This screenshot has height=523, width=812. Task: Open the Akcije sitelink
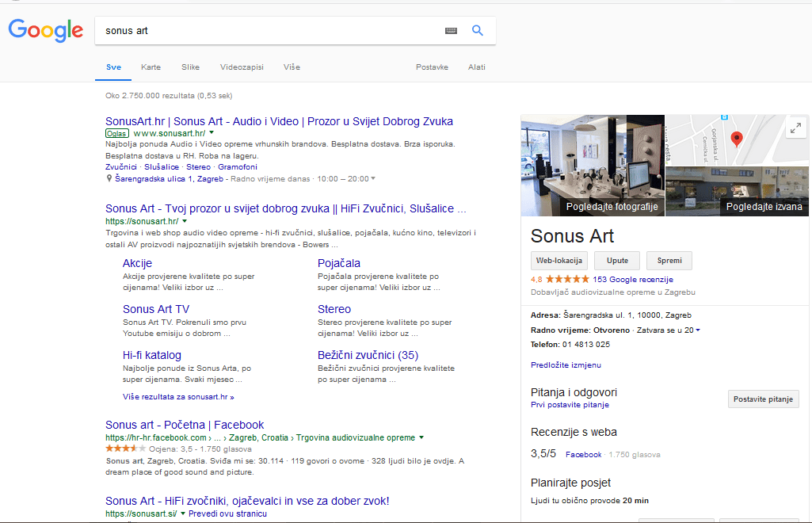tap(137, 263)
